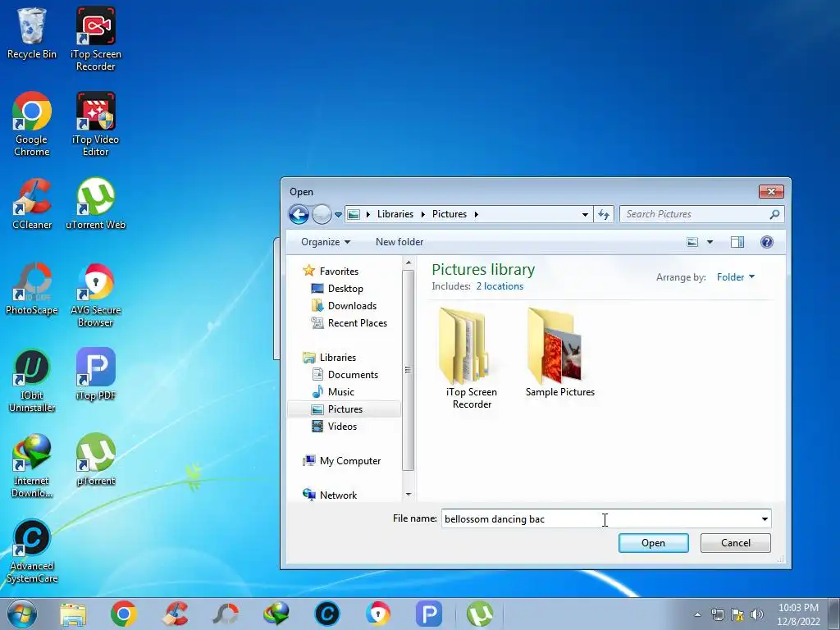
Task: Select My Computer in navigation pane
Action: pyautogui.click(x=341, y=461)
